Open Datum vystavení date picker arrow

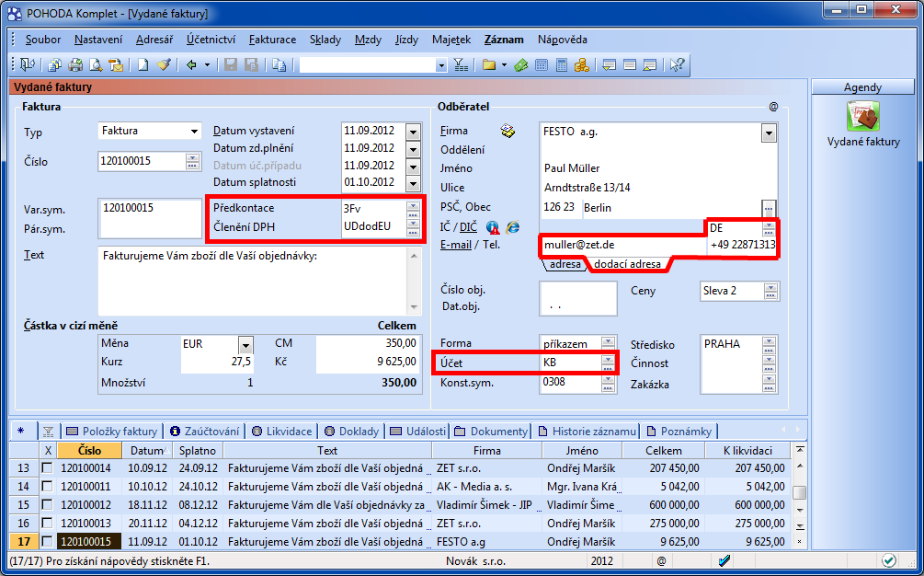pos(413,132)
